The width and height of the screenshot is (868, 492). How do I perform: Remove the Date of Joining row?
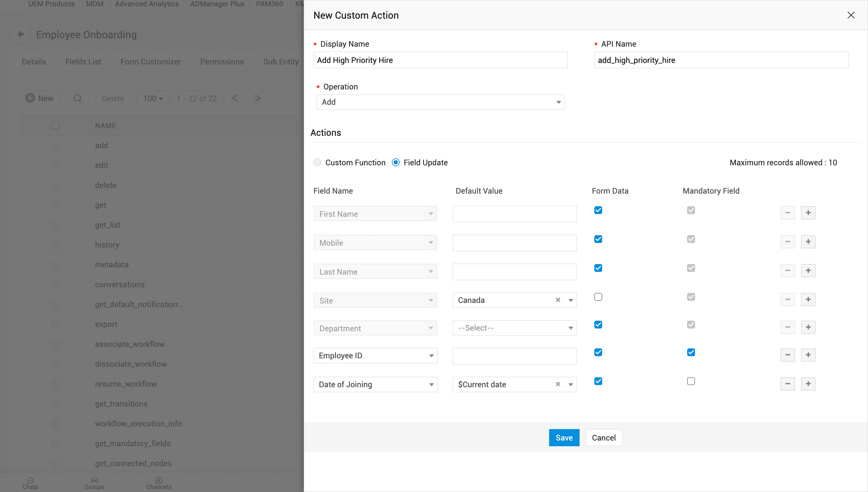pyautogui.click(x=788, y=384)
